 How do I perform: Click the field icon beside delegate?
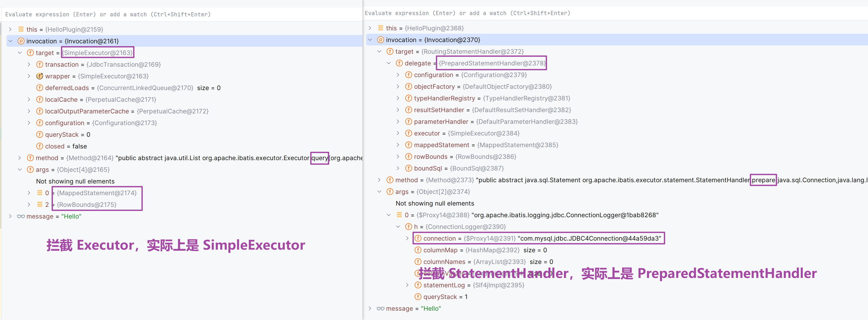(x=399, y=63)
